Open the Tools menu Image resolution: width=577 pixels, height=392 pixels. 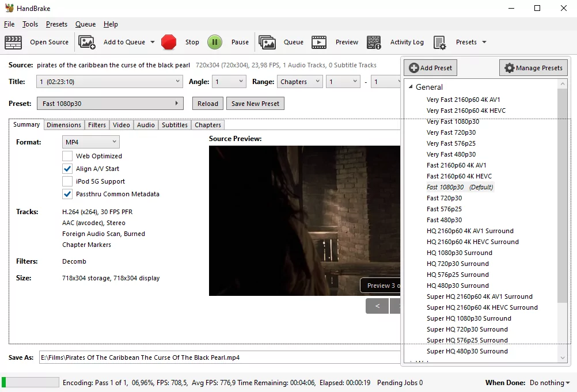tap(30, 24)
